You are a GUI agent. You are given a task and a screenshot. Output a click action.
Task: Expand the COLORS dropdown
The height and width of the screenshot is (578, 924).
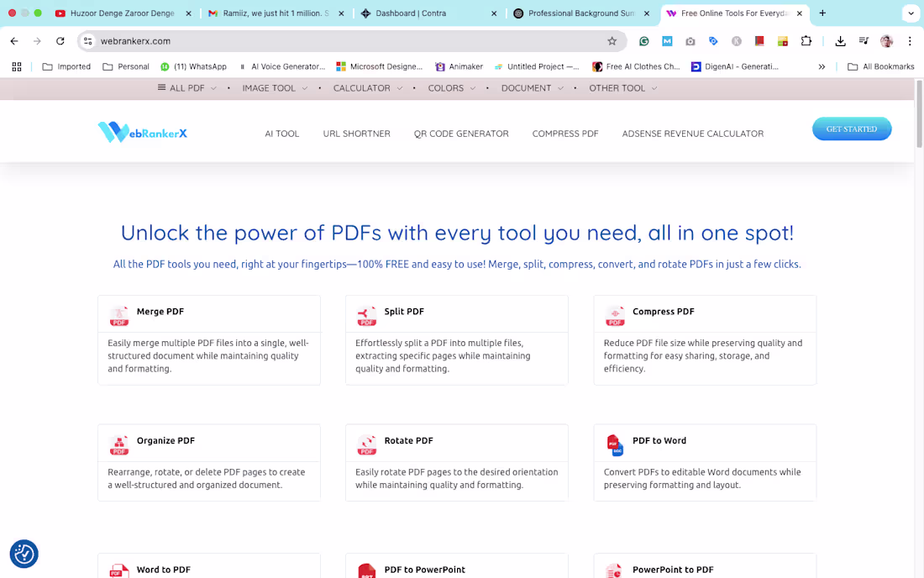click(x=447, y=87)
